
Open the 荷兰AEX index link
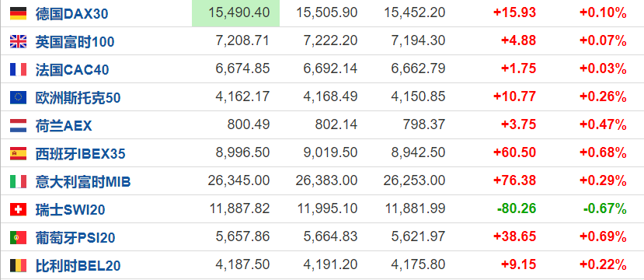click(64, 126)
